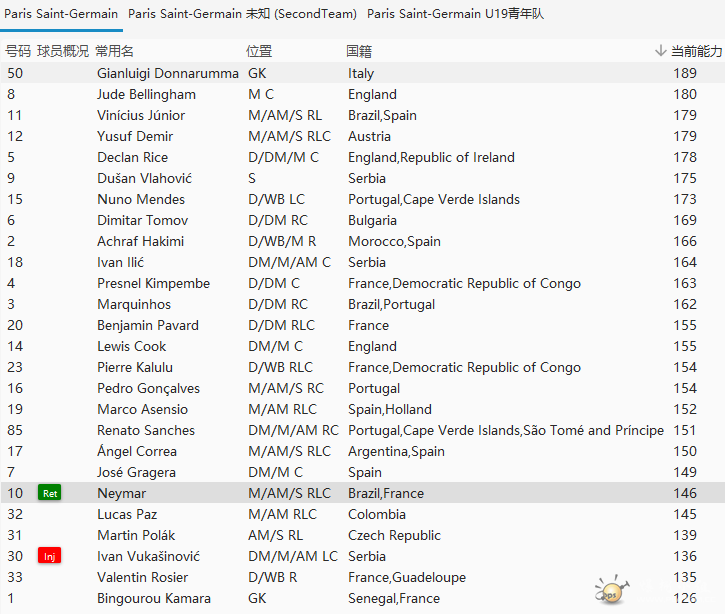Select the Achraf Hakimi row
This screenshot has width=725, height=614.
point(141,241)
